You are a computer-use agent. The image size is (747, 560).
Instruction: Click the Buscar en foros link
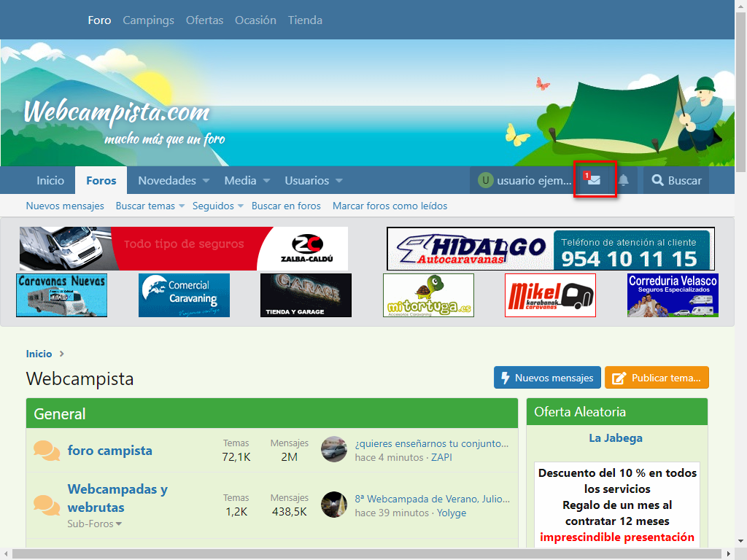[x=286, y=206]
